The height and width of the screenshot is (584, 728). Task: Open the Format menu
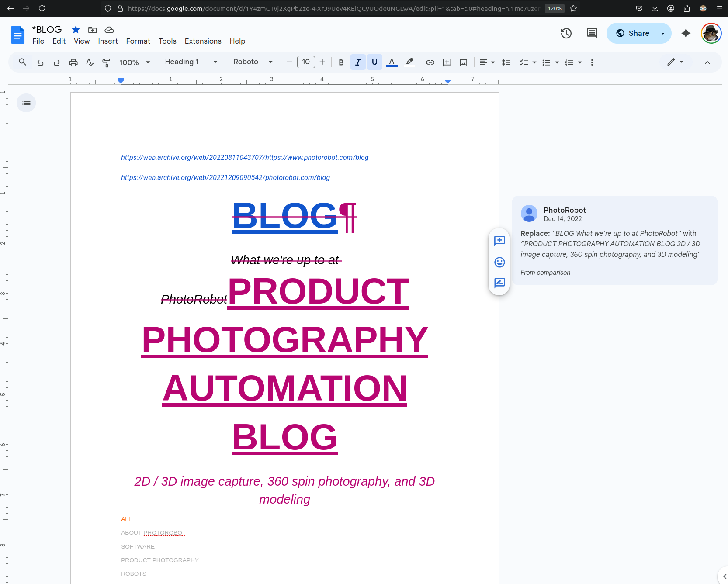point(138,41)
